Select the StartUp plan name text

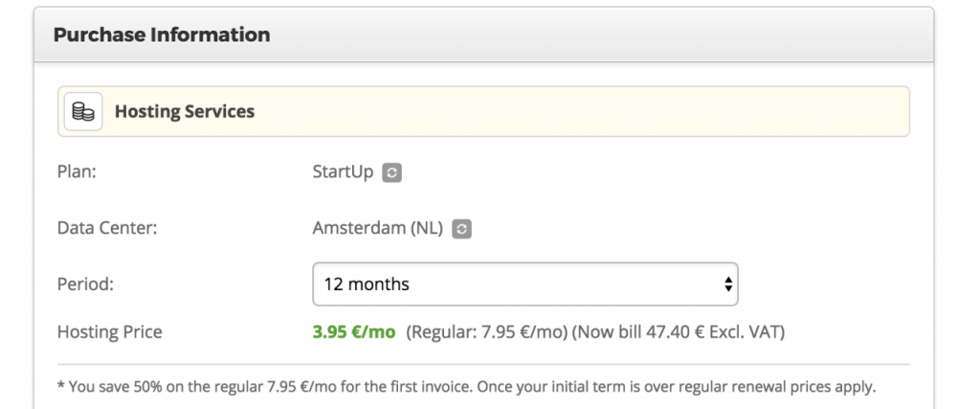(x=343, y=173)
